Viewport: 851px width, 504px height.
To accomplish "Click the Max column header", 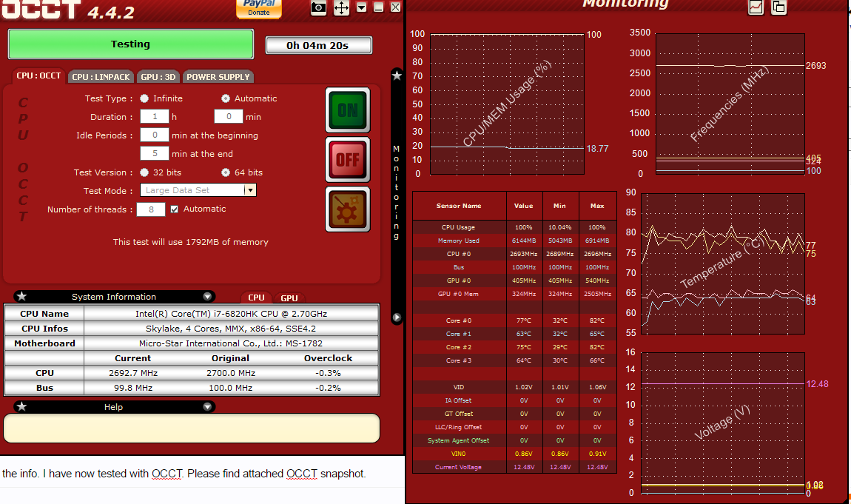I will click(x=597, y=206).
